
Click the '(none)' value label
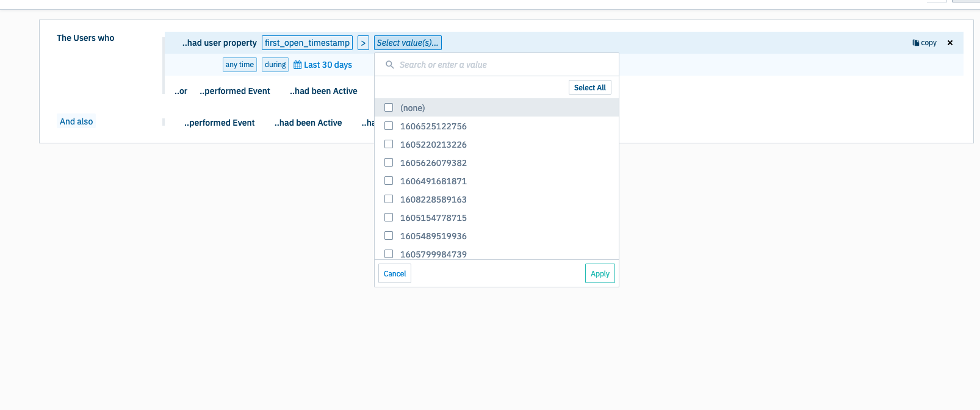[413, 108]
